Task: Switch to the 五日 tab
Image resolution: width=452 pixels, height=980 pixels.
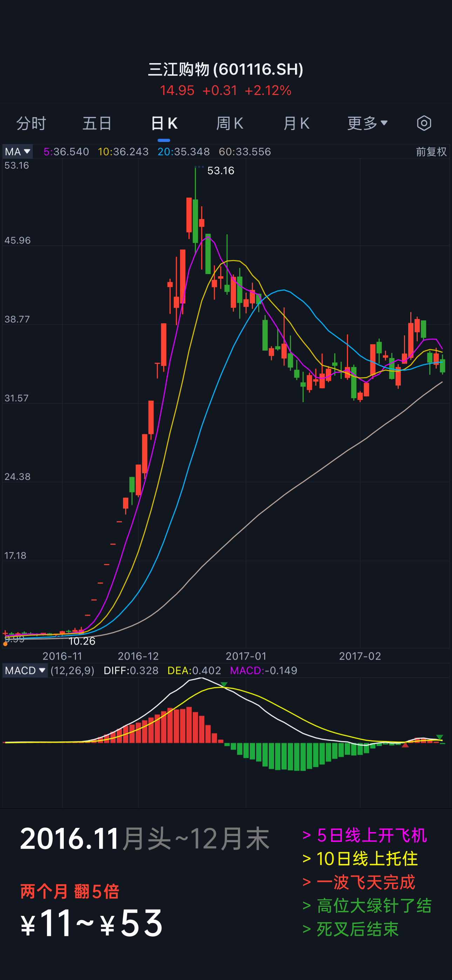Action: tap(97, 123)
